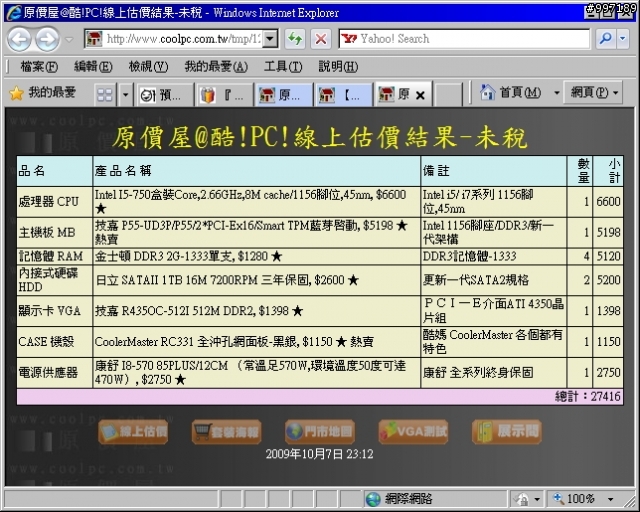The height and width of the screenshot is (512, 640).
Task: Open the 編輯(E) menu
Action: (x=93, y=66)
